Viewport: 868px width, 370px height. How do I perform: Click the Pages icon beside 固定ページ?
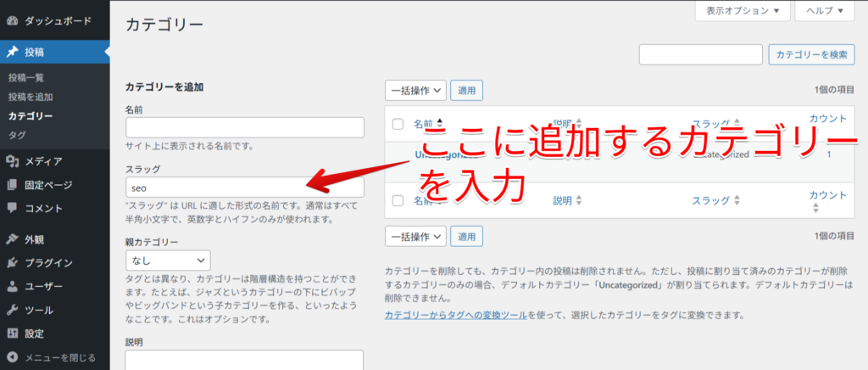click(x=13, y=185)
